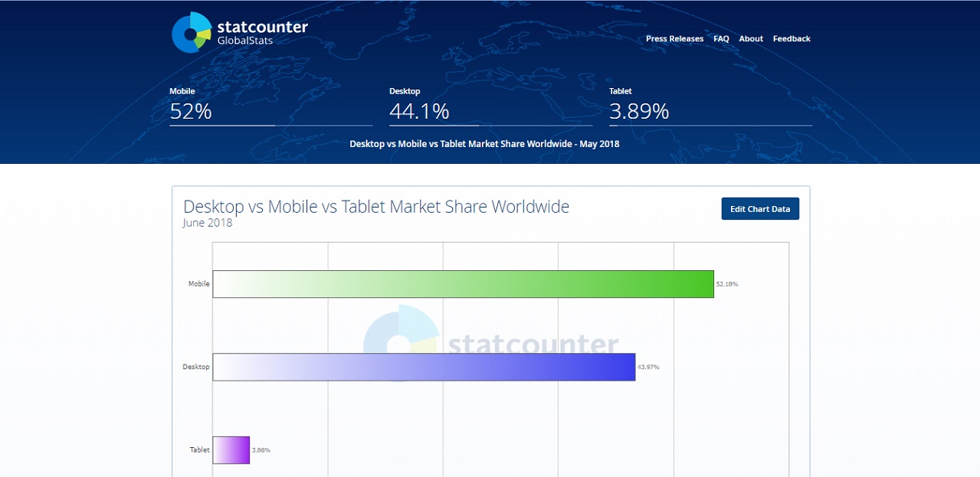This screenshot has height=477, width=980.
Task: Open the FAQ link
Action: tap(721, 39)
